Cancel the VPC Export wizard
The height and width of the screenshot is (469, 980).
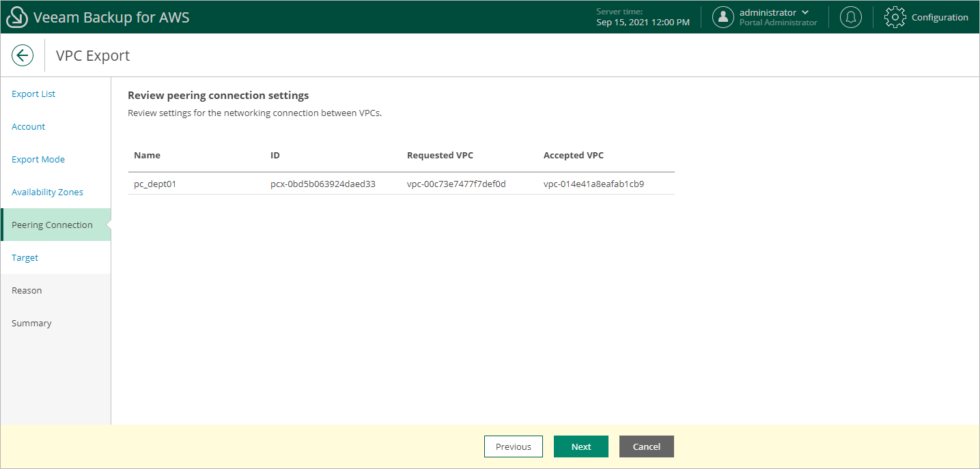coord(646,446)
